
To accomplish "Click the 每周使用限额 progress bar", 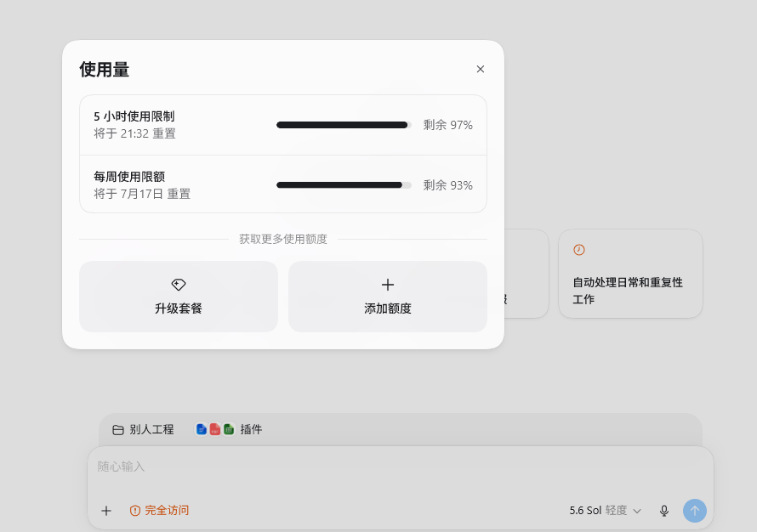I will (x=344, y=184).
